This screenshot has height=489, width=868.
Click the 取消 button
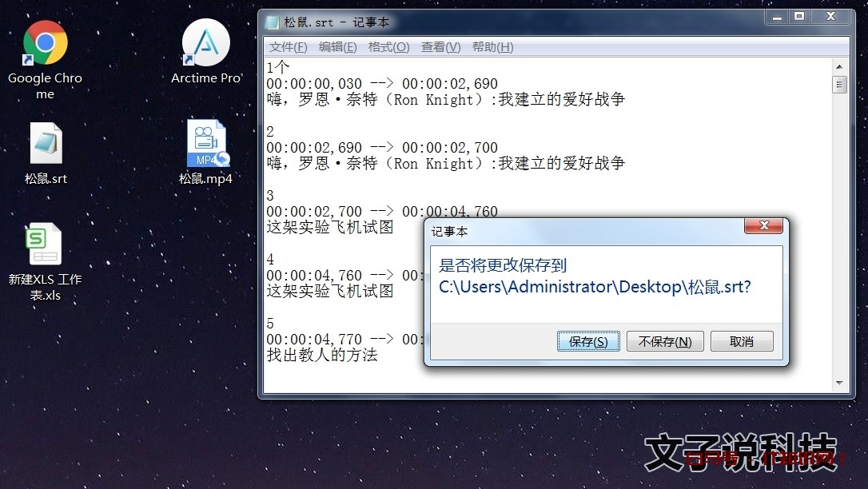(742, 341)
